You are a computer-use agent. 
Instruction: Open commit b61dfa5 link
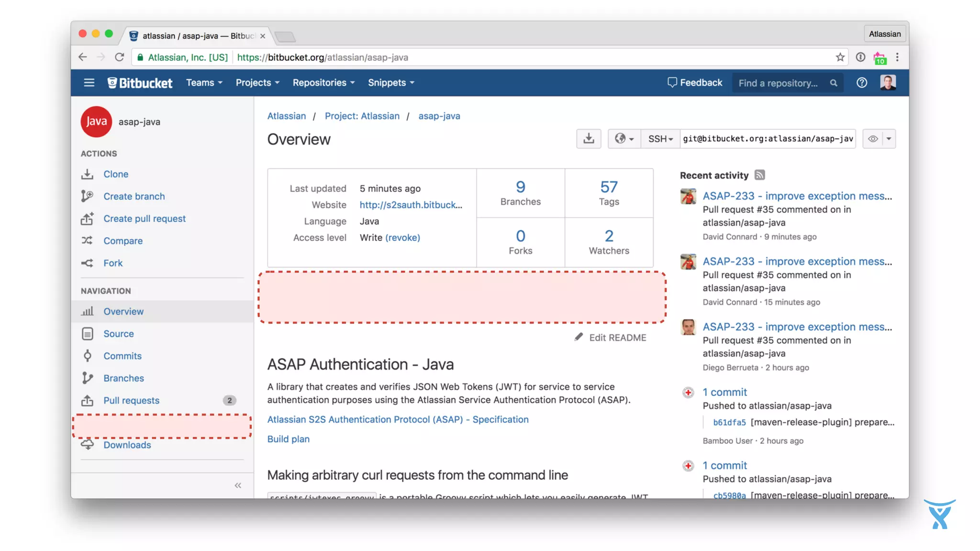pyautogui.click(x=729, y=422)
